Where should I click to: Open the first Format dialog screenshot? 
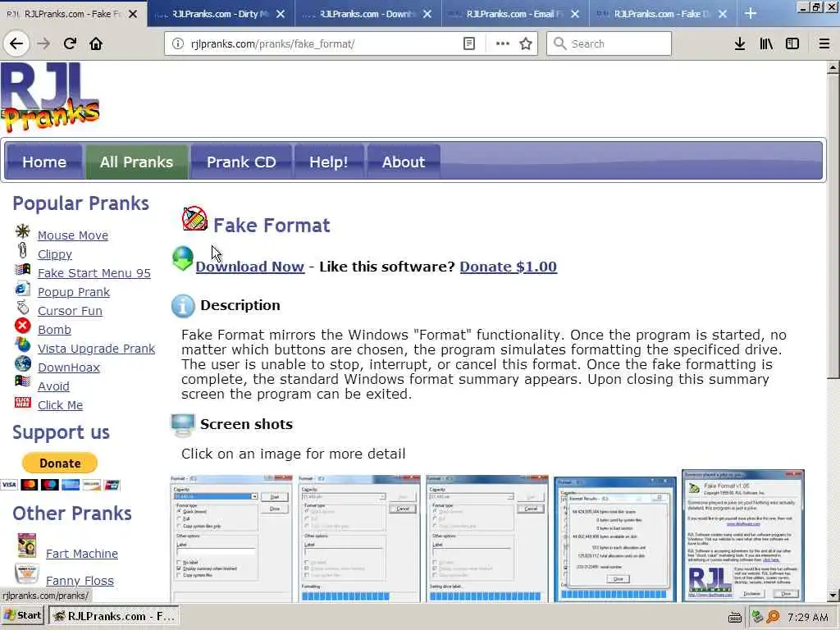(x=231, y=537)
